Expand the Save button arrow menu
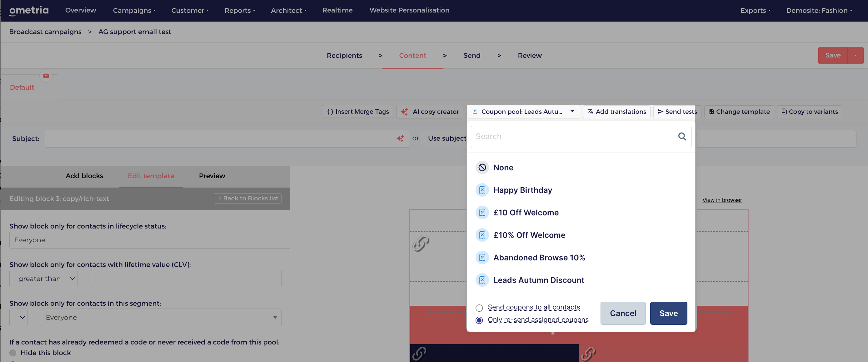This screenshot has height=362, width=868. coord(855,55)
